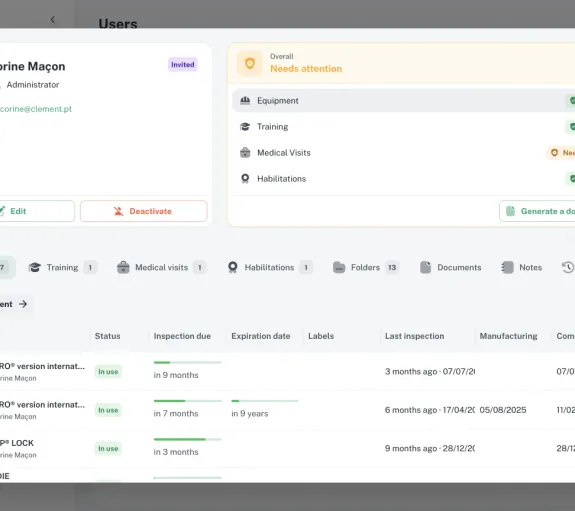Click the Generate document file icon
Viewport: 575px width, 511px height.
coord(510,211)
